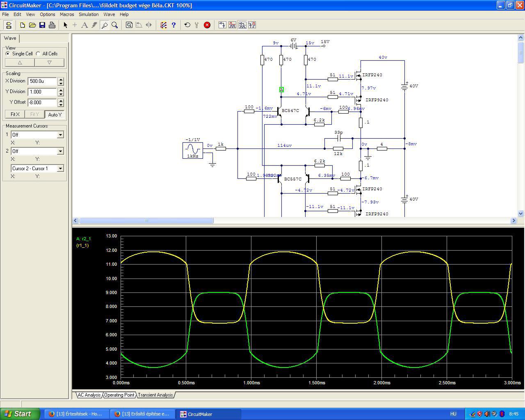Save the circuit with floppy disk icon

42,25
